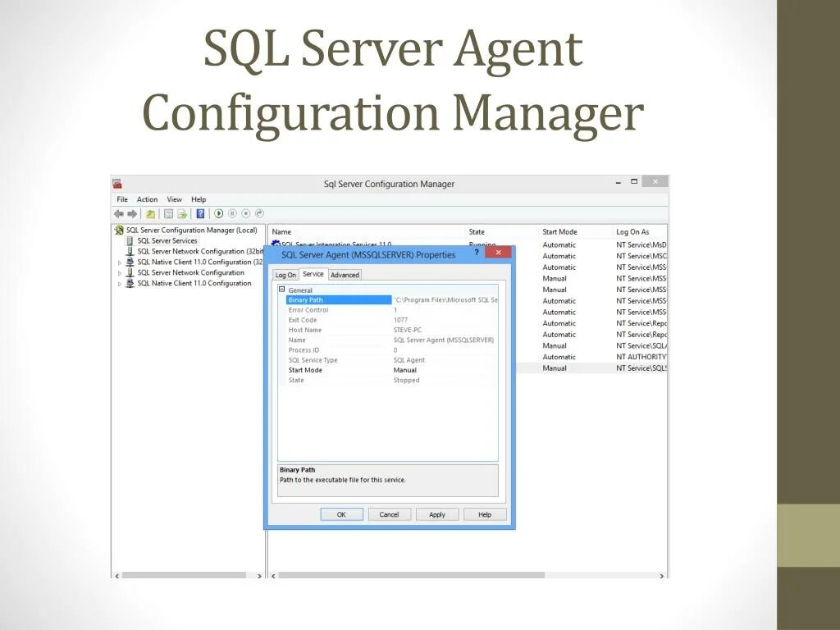
Task: Select the highlighted NT Service\SQLS row
Action: (592, 368)
